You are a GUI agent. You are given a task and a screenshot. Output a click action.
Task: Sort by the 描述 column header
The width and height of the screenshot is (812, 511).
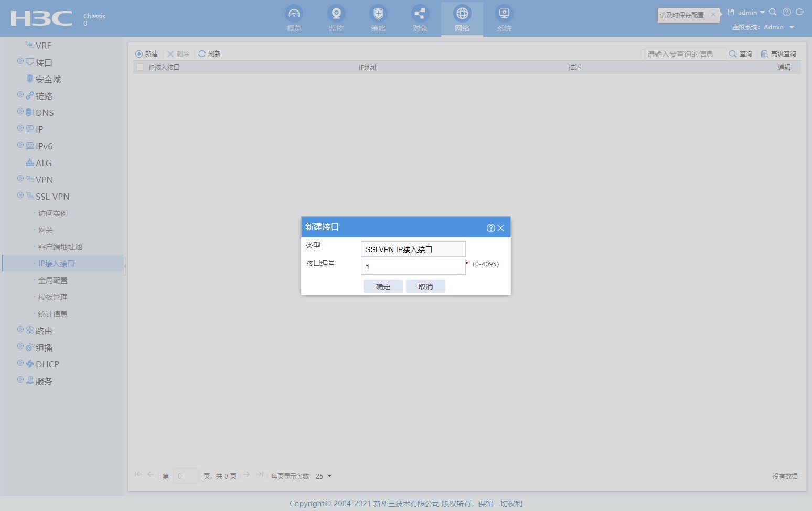click(575, 68)
